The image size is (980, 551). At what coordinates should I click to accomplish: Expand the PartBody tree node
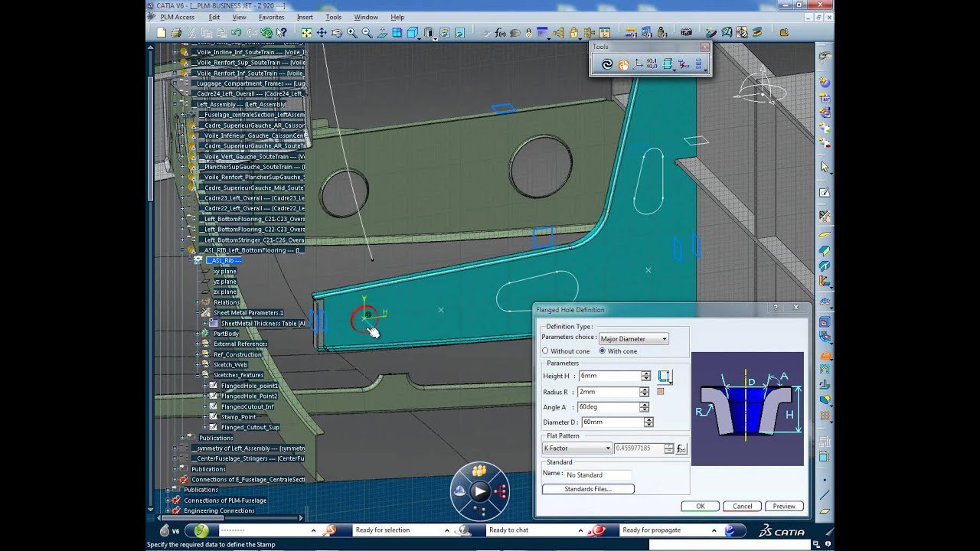pos(198,334)
